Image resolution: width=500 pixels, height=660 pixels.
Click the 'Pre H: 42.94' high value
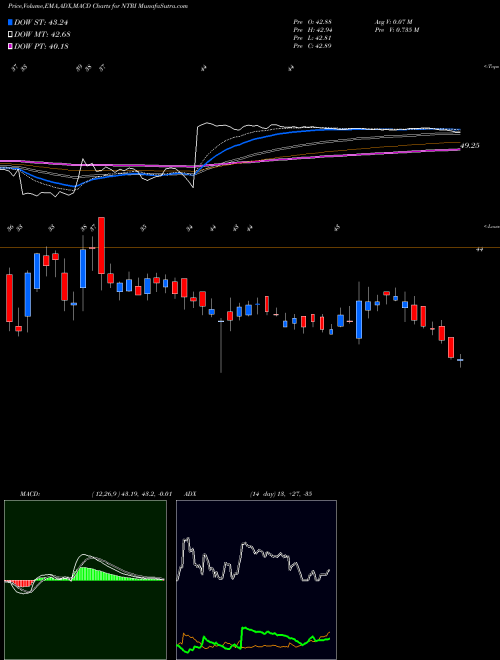coord(313,29)
